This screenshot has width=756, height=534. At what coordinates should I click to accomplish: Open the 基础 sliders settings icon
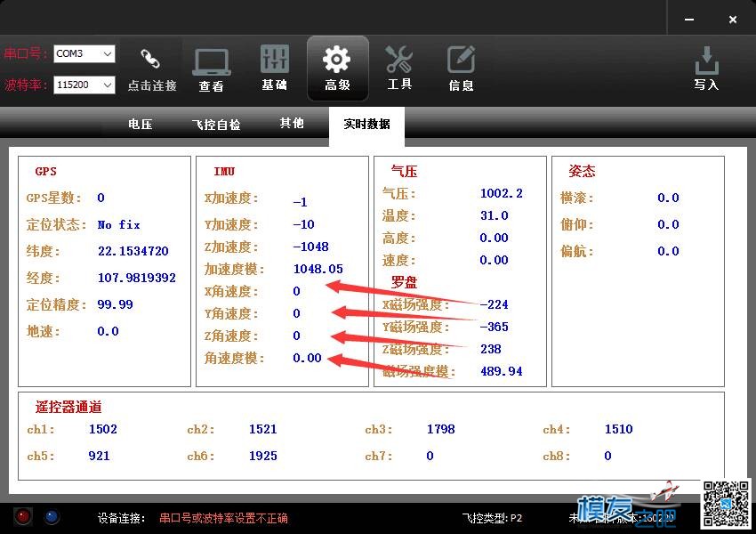tap(274, 59)
